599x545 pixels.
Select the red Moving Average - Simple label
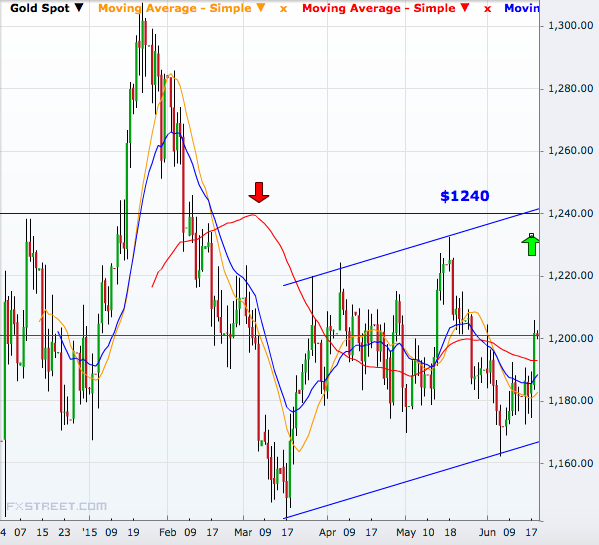(379, 8)
